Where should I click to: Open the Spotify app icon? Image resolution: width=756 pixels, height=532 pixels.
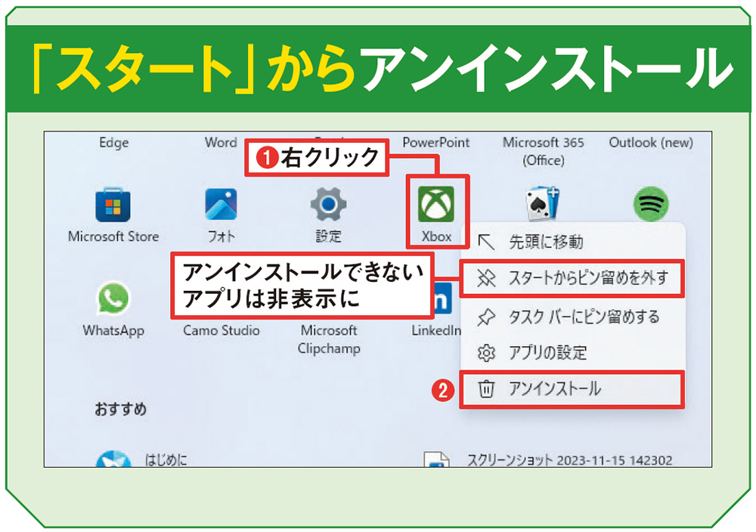(x=651, y=204)
